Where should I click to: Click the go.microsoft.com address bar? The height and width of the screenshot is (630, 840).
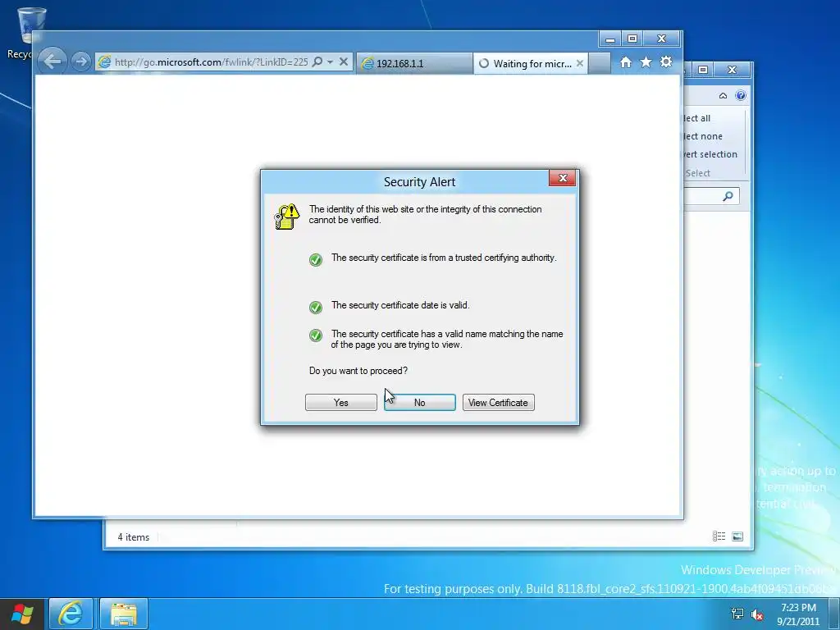(211, 62)
